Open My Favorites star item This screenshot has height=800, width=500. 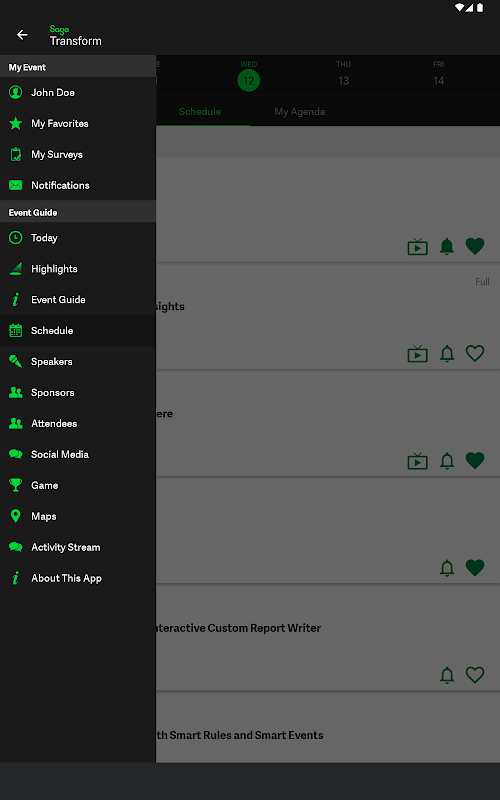78,123
